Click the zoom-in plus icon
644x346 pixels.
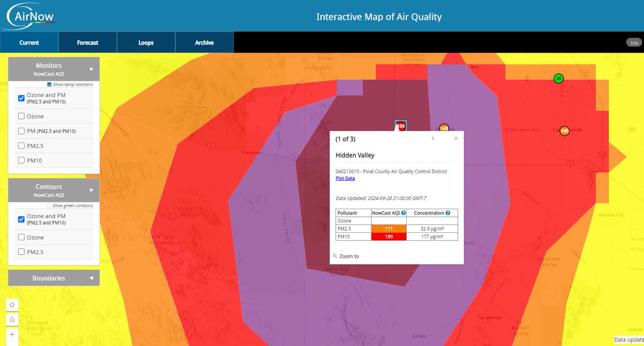[x=12, y=333]
